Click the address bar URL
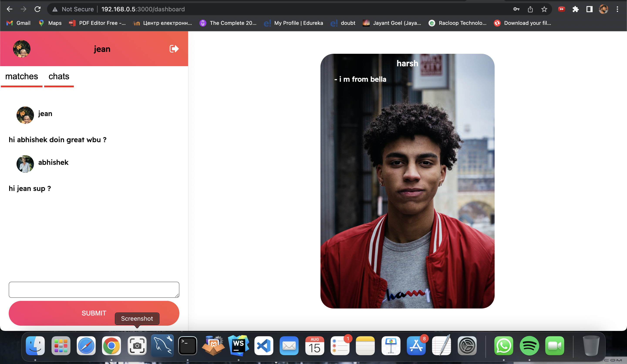Image resolution: width=627 pixels, height=364 pixels. pos(143,9)
